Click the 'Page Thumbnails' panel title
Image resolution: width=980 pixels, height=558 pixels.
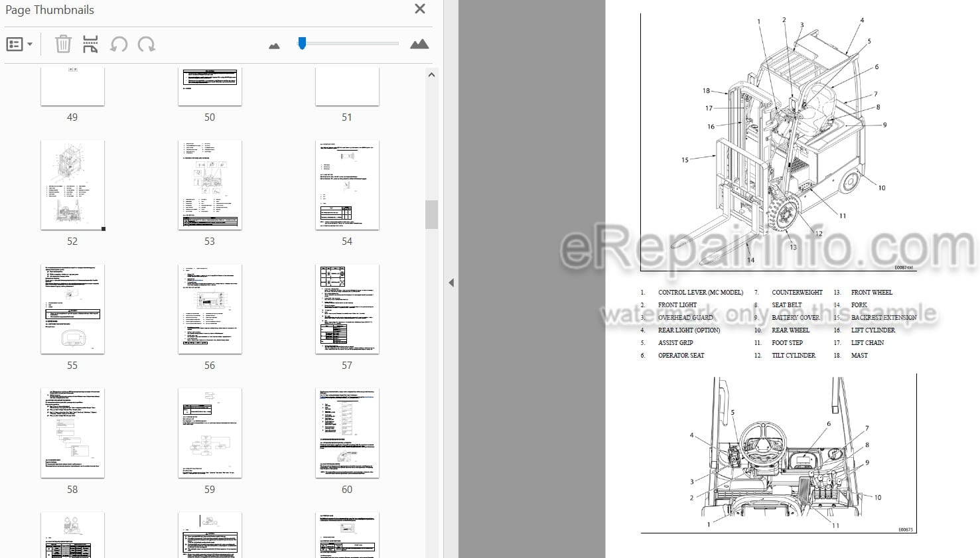tap(50, 10)
